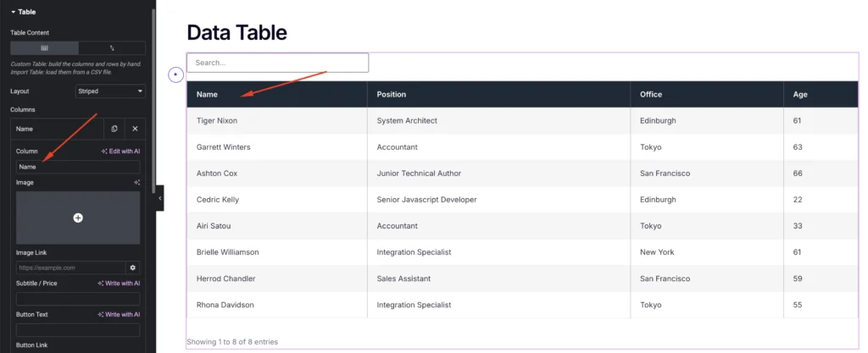Select the Garrett Winters cell
This screenshot has width=868, height=353.
tap(277, 147)
